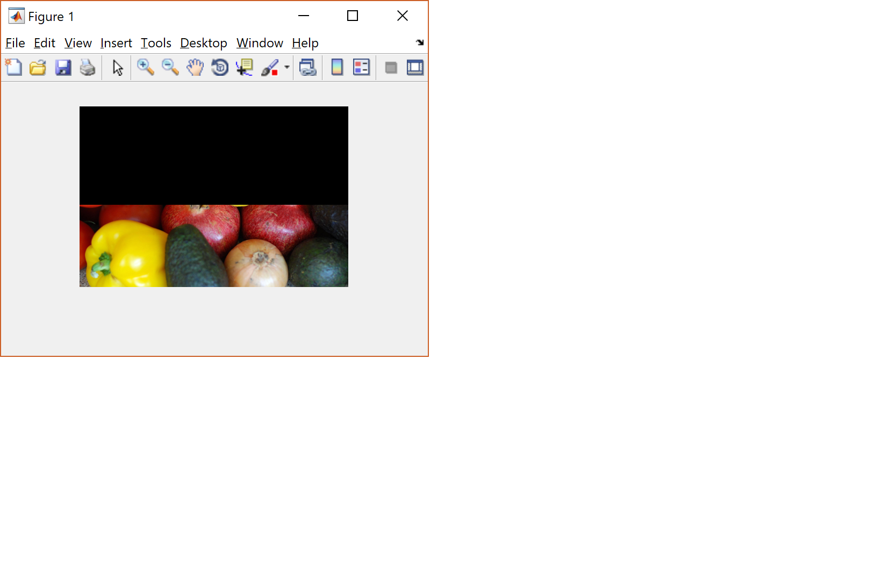
Task: Click the Hide Plot Tools button
Action: 391,68
